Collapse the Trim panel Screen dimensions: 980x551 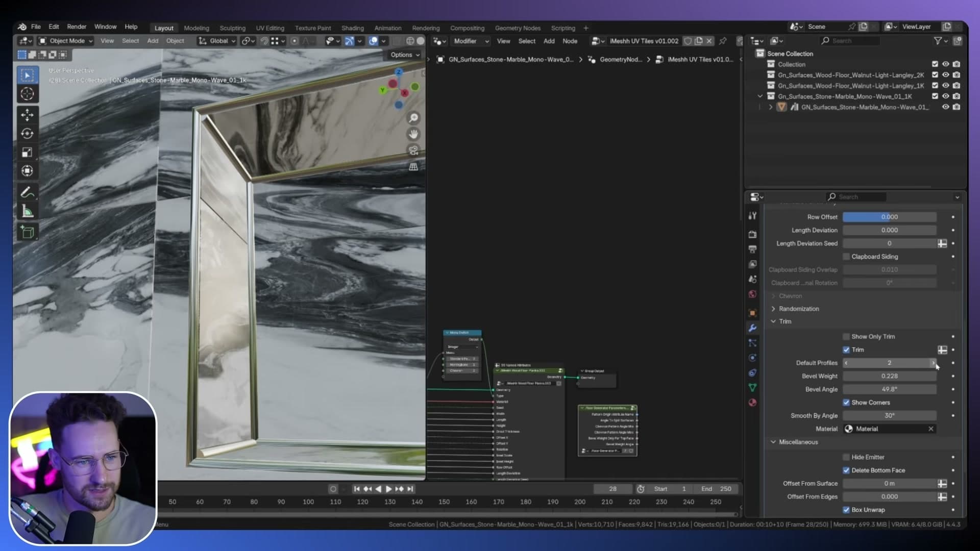773,321
